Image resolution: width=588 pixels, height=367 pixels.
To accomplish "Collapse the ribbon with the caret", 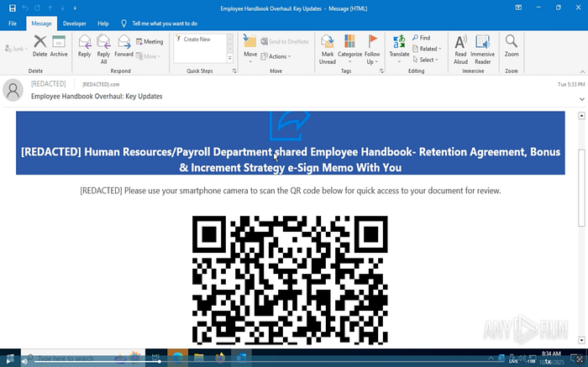I will (x=582, y=71).
